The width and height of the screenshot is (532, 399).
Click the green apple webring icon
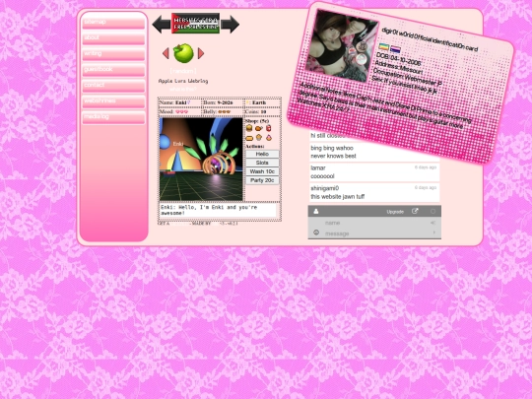pyautogui.click(x=183, y=53)
